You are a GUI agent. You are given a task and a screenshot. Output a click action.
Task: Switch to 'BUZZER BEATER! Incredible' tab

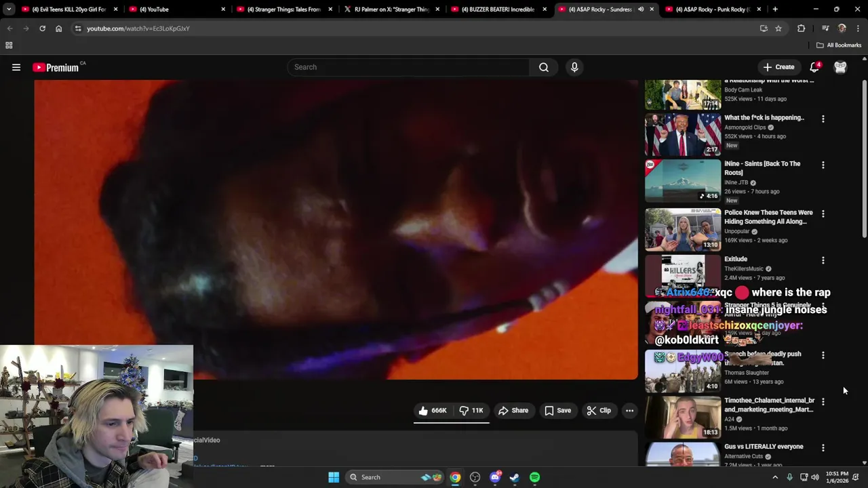pyautogui.click(x=499, y=9)
